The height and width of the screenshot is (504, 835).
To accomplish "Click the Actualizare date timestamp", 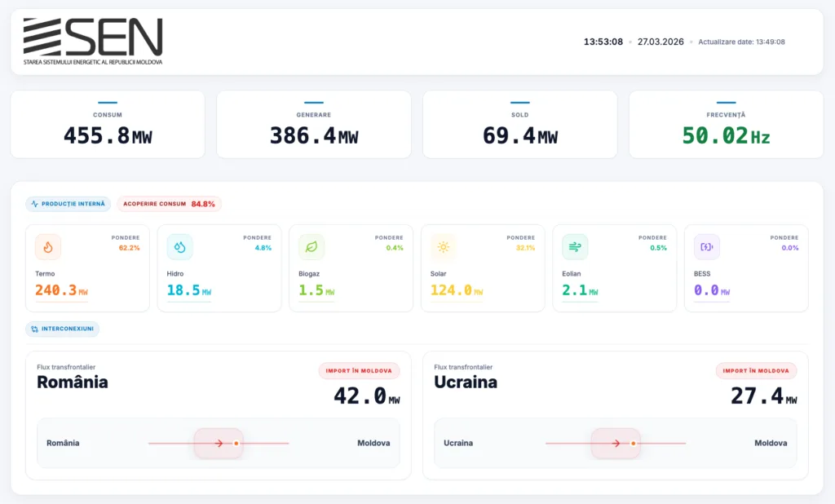I will point(741,42).
